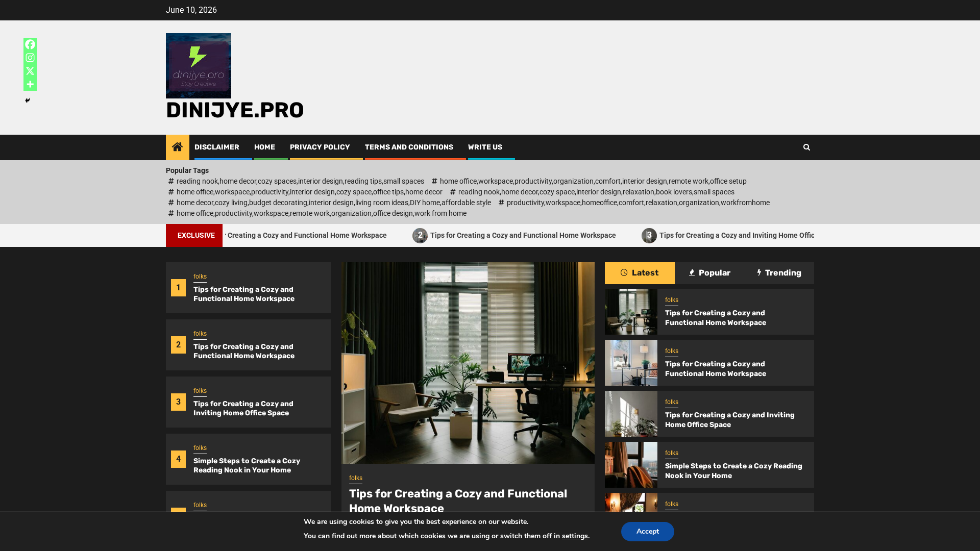Open cookie settings link

[575, 536]
